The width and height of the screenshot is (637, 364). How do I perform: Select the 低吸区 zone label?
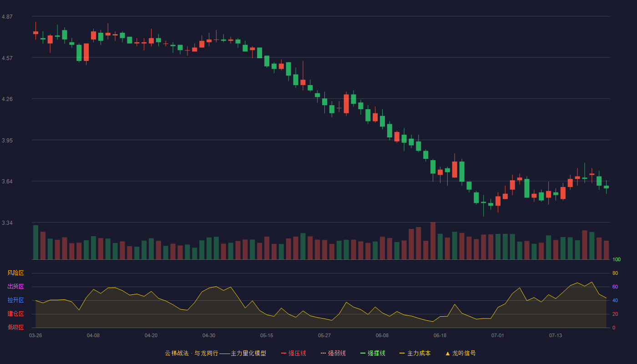point(15,327)
